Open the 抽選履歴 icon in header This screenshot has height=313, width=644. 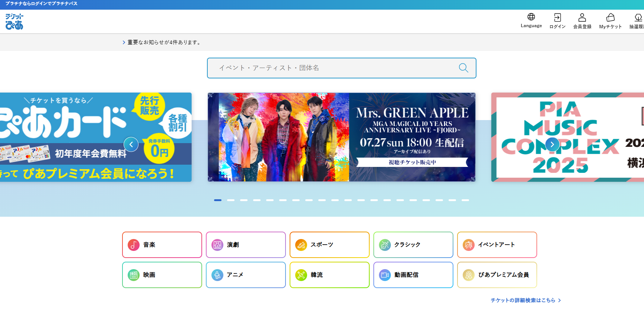click(638, 17)
